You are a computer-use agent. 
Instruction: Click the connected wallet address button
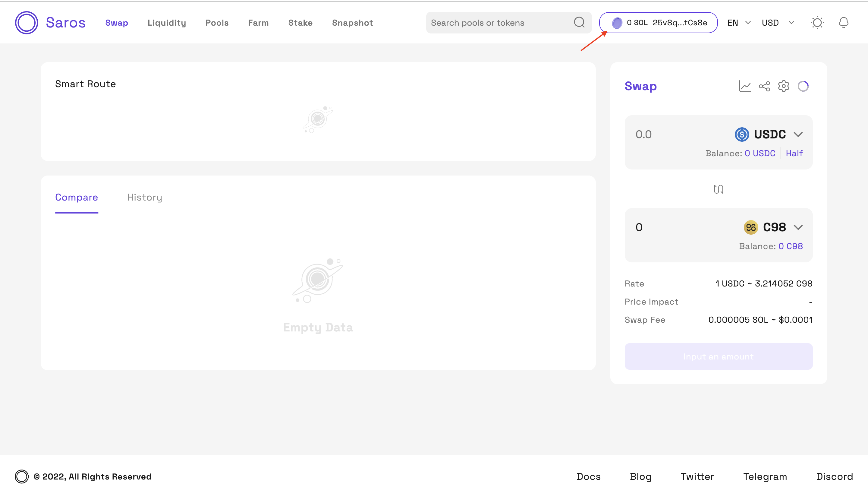[658, 23]
